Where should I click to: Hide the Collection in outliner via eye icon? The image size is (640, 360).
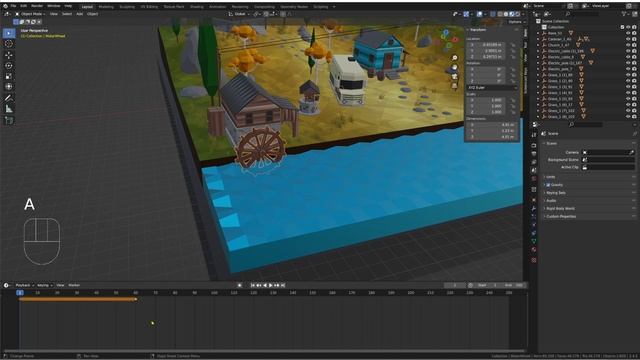(x=628, y=27)
